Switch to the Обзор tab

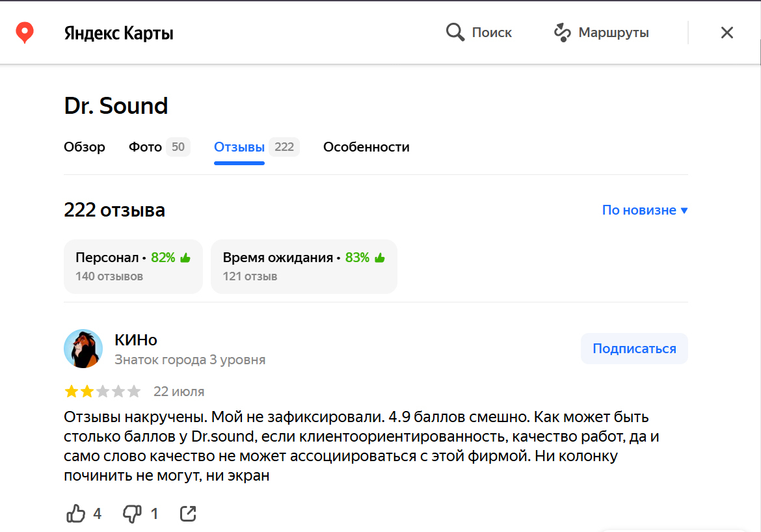(85, 147)
